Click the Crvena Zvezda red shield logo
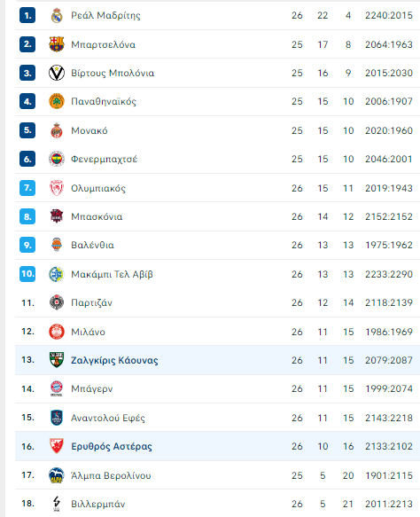Viewport: 420px width, 517px height. [57, 446]
